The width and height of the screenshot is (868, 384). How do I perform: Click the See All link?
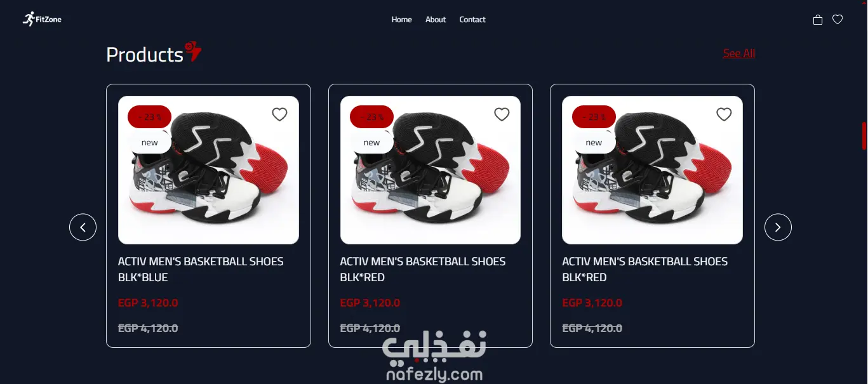click(739, 53)
